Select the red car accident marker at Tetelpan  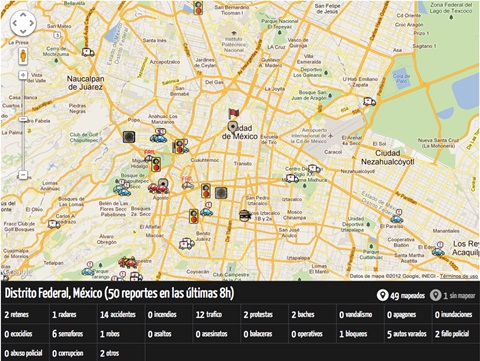(x=128, y=262)
